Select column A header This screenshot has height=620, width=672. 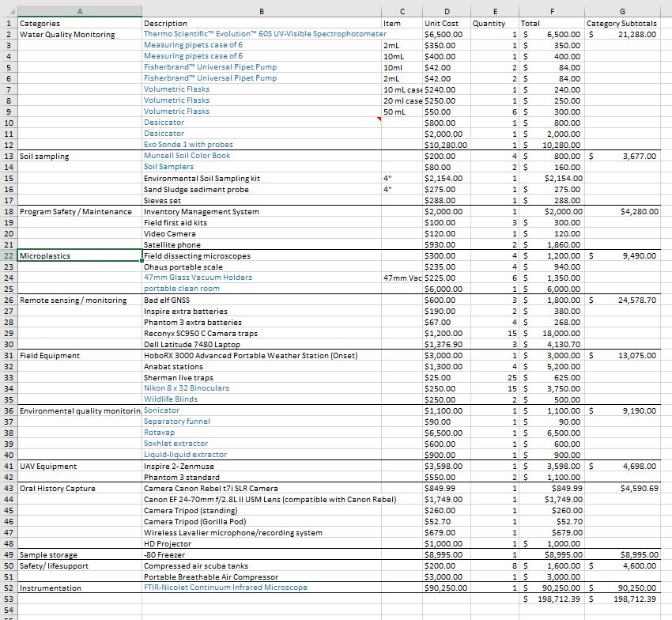(x=80, y=12)
